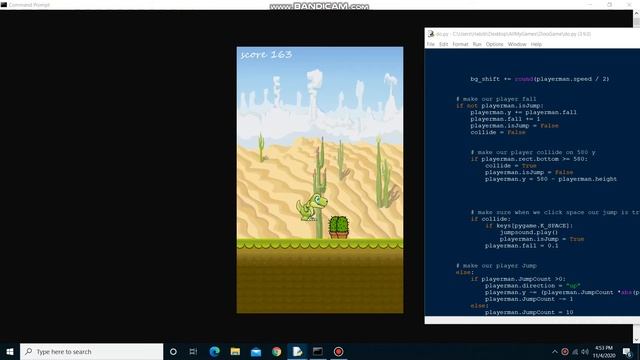Open the Run menu in IDLE
Image resolution: width=640 pixels, height=360 pixels.
(477, 44)
